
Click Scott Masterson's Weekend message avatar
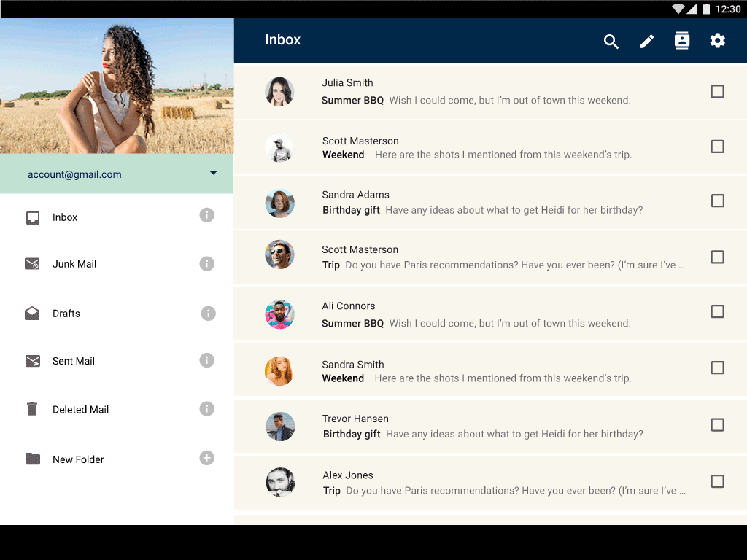click(279, 148)
